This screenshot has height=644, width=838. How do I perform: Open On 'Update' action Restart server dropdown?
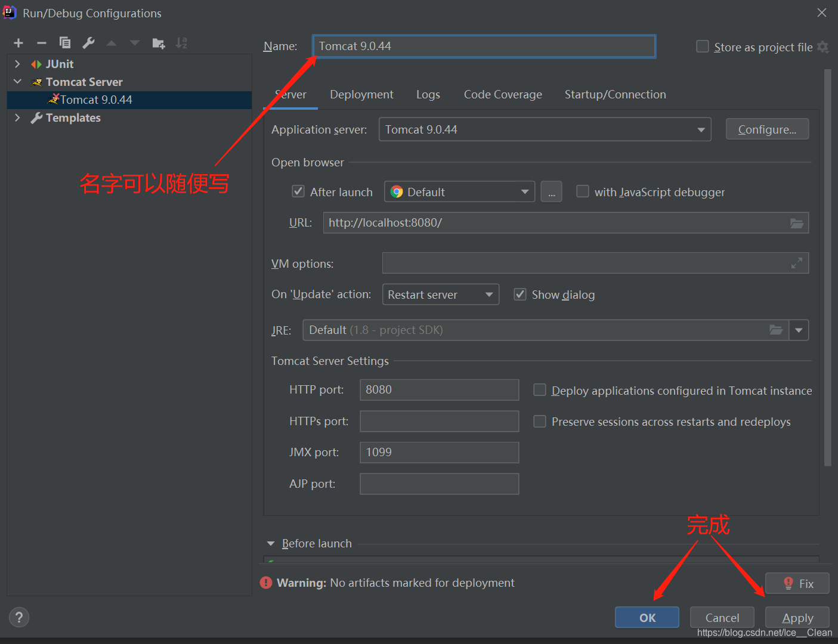pyautogui.click(x=440, y=295)
